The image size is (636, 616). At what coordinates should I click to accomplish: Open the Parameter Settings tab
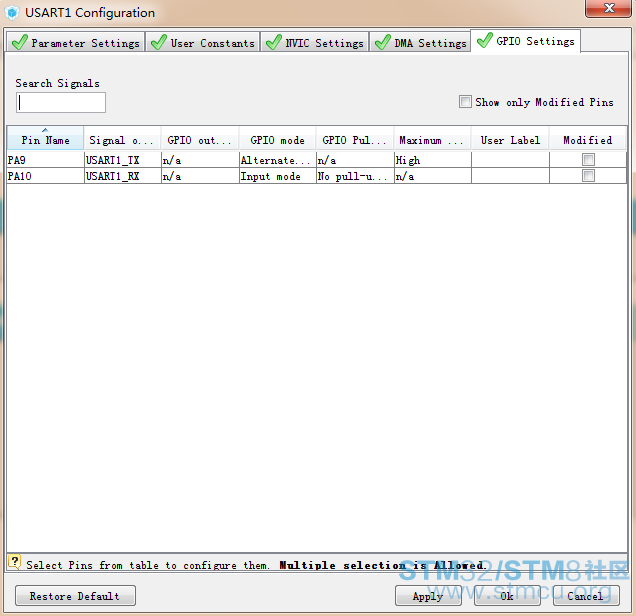click(76, 42)
